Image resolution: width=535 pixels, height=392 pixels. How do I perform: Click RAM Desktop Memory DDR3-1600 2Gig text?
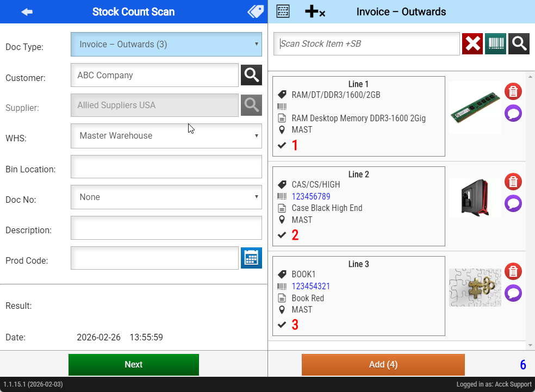tap(359, 119)
